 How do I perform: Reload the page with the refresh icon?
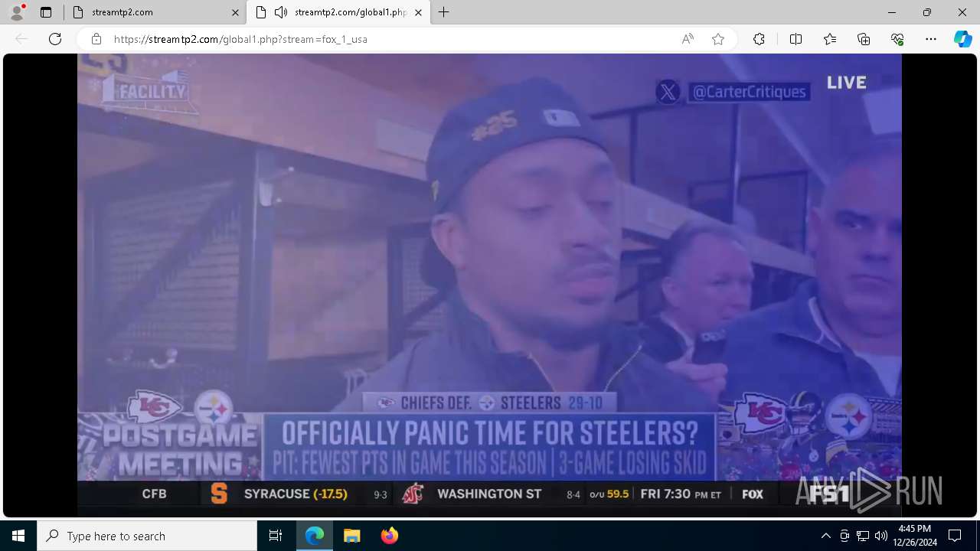pos(55,39)
